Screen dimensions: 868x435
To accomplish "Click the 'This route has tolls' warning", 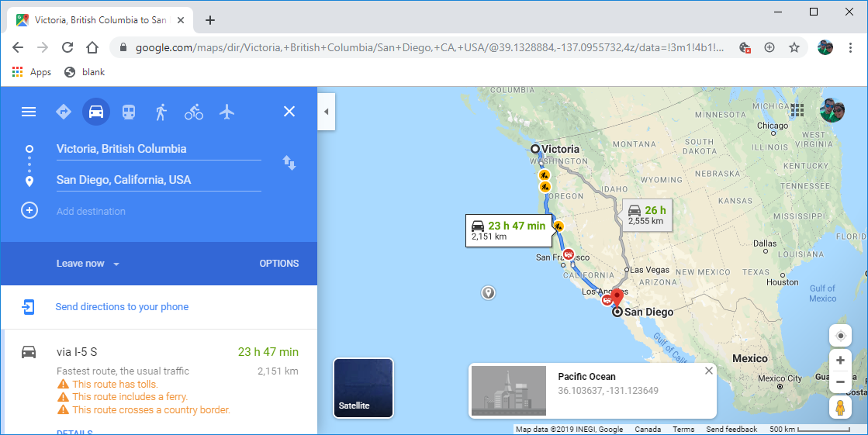I will point(115,384).
